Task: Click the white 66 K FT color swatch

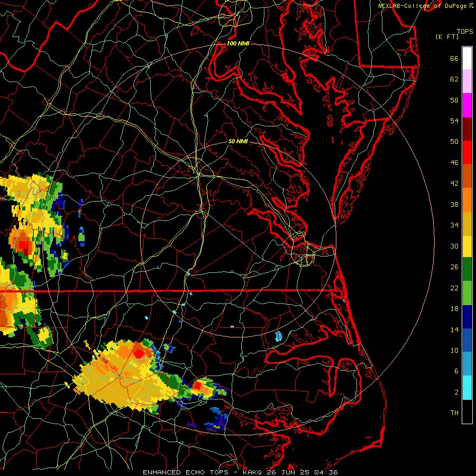Action: coord(467,58)
